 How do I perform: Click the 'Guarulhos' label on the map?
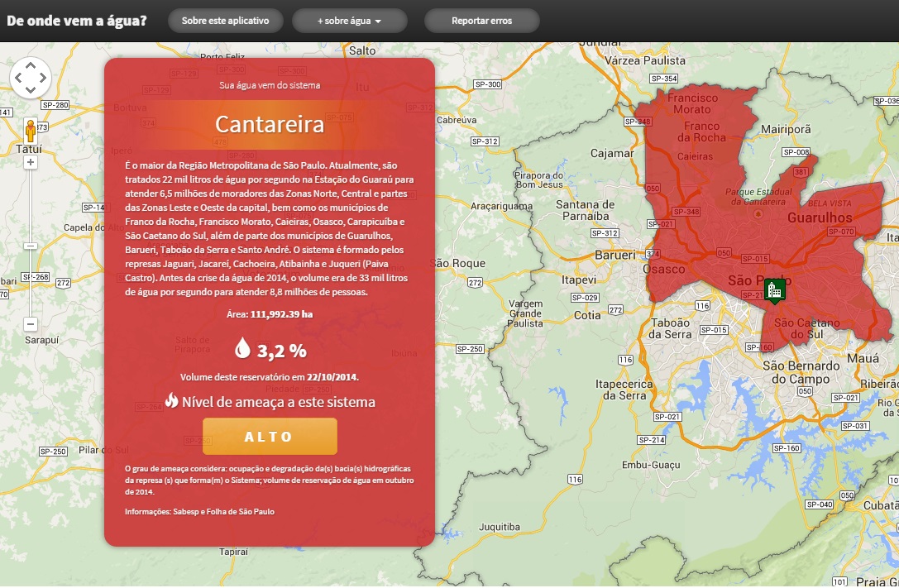(820, 218)
